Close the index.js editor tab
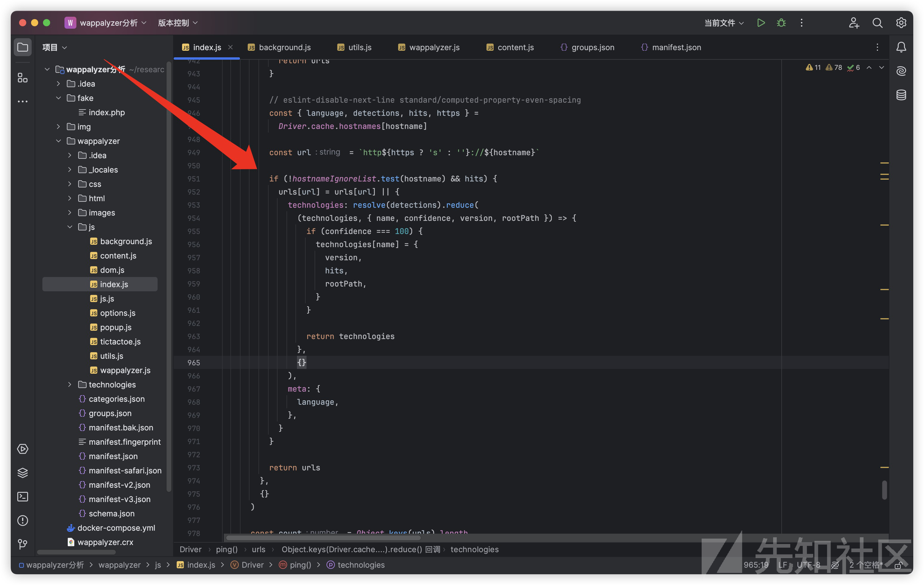This screenshot has height=585, width=924. tap(230, 47)
